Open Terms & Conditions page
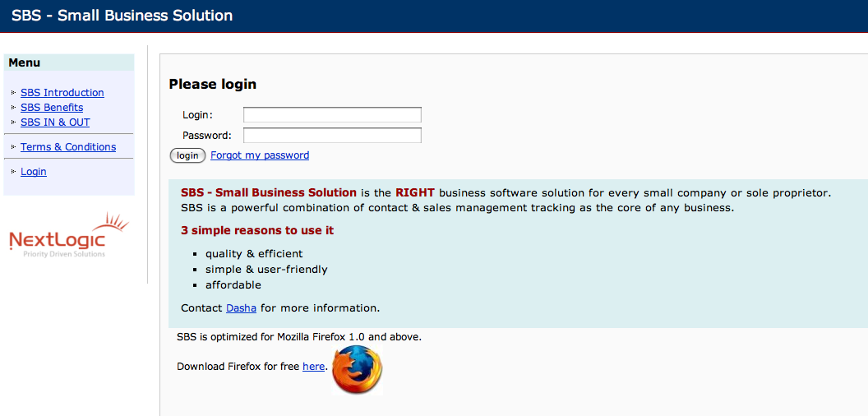This screenshot has width=868, height=416. [x=68, y=147]
